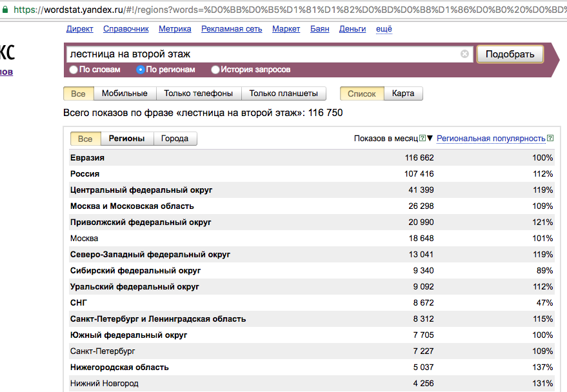Open help icon next to Показов в месяц
Image resolution: width=567 pixels, height=392 pixels.
[423, 139]
